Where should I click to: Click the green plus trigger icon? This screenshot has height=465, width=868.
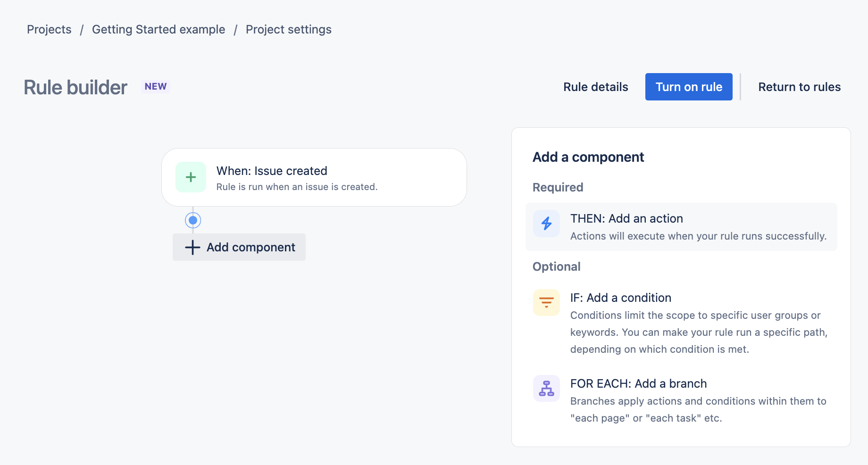[x=191, y=177]
